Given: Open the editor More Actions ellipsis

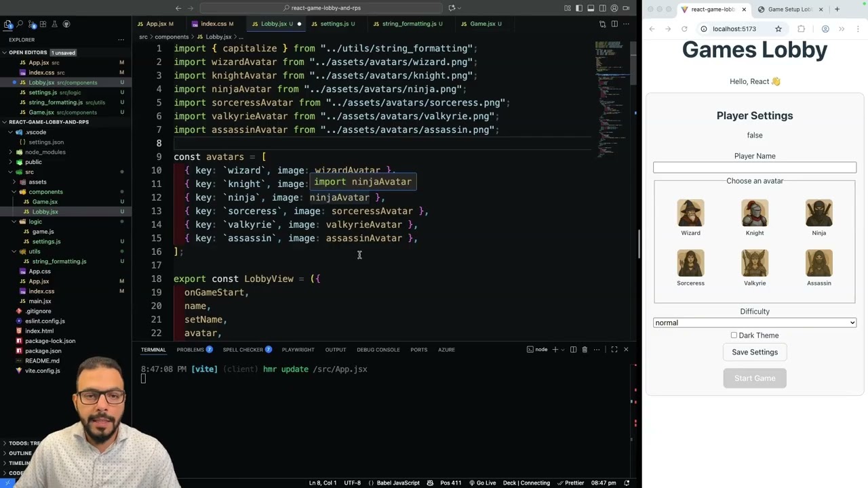Looking at the screenshot, I should tap(626, 24).
